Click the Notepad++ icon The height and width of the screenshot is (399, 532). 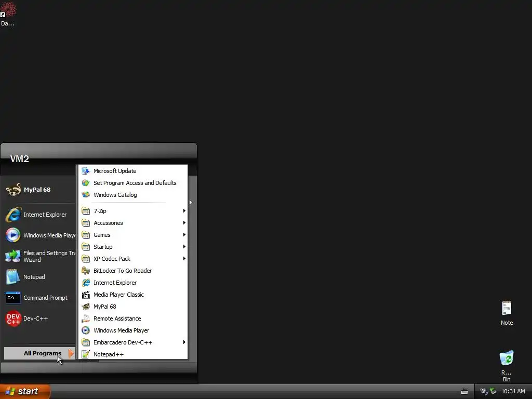point(86,354)
